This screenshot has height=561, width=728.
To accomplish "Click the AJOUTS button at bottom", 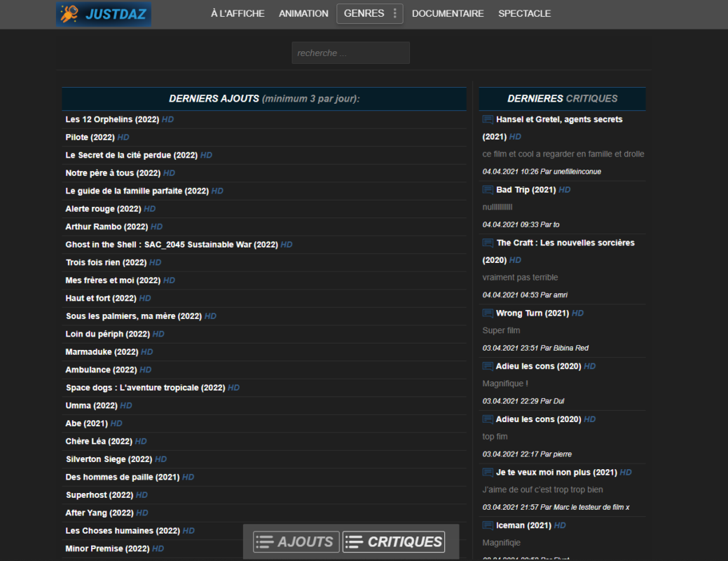I will pos(296,541).
